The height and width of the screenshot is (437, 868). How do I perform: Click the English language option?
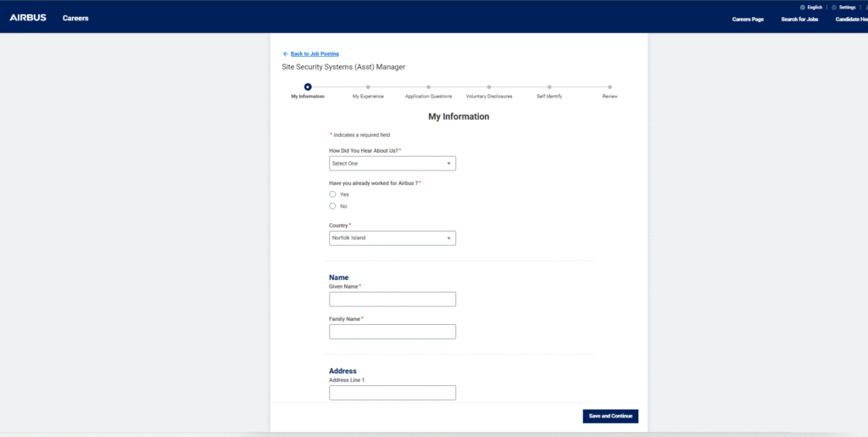click(x=815, y=7)
